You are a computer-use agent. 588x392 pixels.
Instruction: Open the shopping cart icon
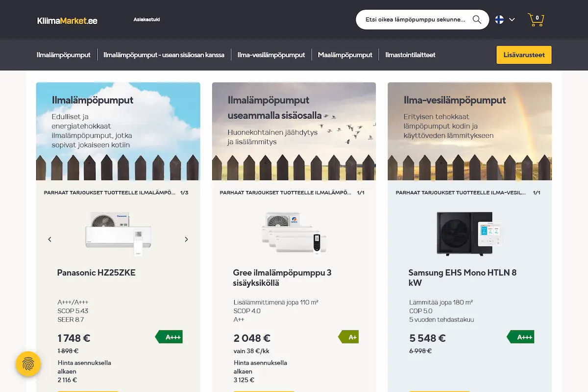(x=536, y=20)
